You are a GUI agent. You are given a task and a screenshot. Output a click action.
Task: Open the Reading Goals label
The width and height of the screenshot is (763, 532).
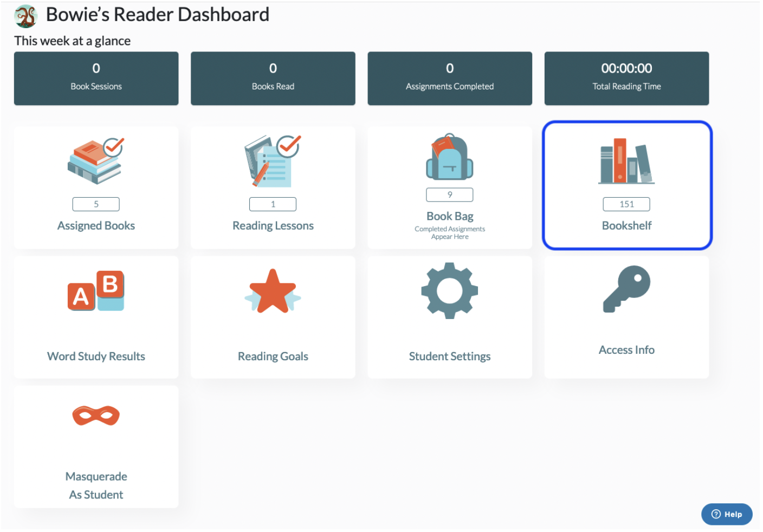click(273, 356)
